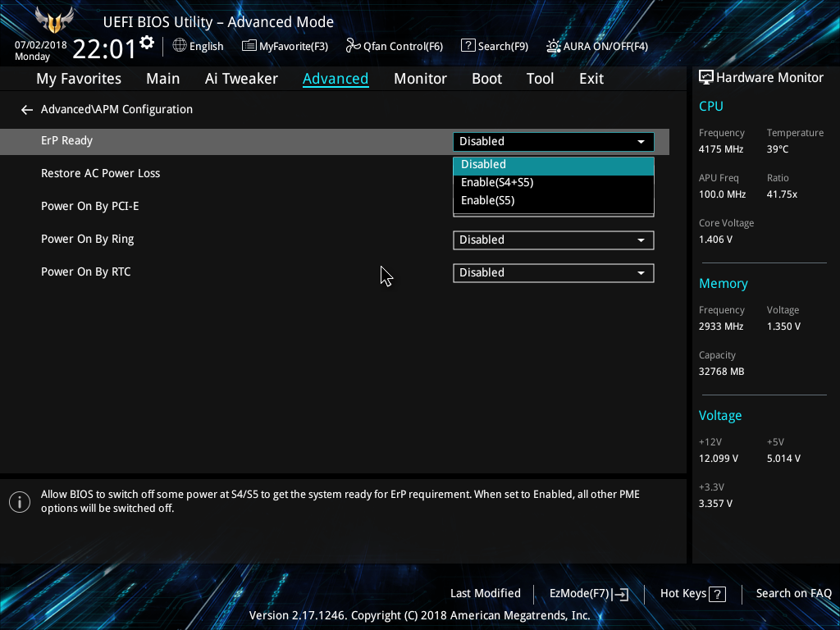The height and width of the screenshot is (630, 840).
Task: Click the 07/02/2018 date text
Action: pyautogui.click(x=41, y=45)
